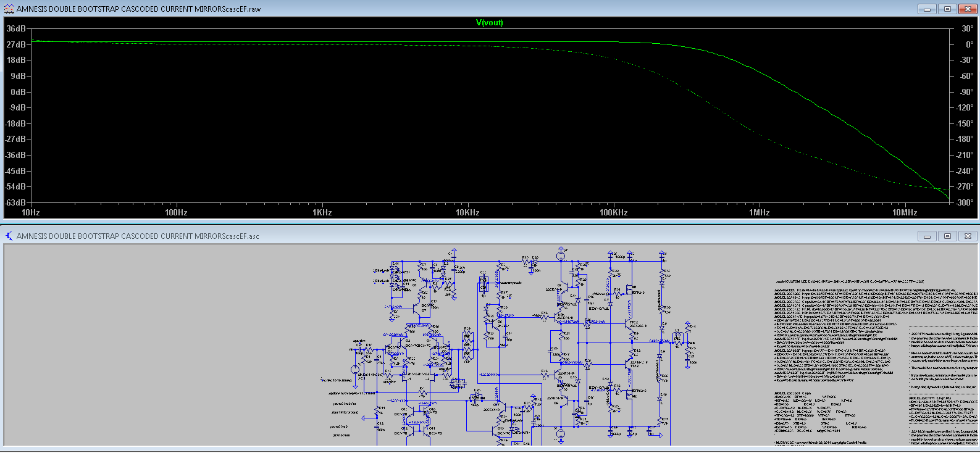
Task: Click the -120° phase axis label
Action: pyautogui.click(x=965, y=107)
